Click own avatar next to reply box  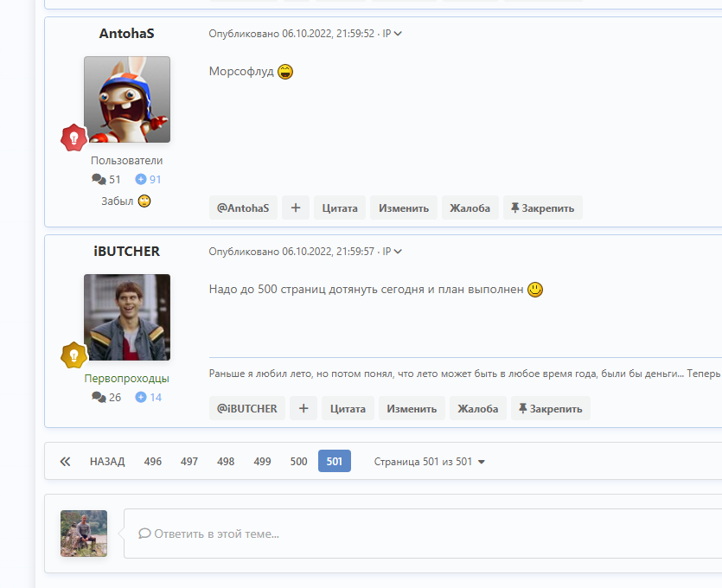click(84, 534)
